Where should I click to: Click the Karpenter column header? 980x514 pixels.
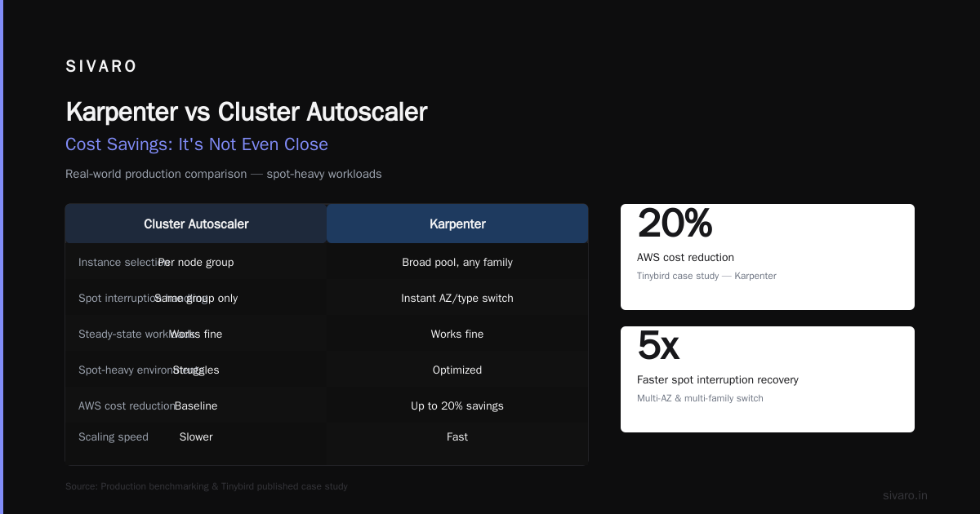coord(457,224)
